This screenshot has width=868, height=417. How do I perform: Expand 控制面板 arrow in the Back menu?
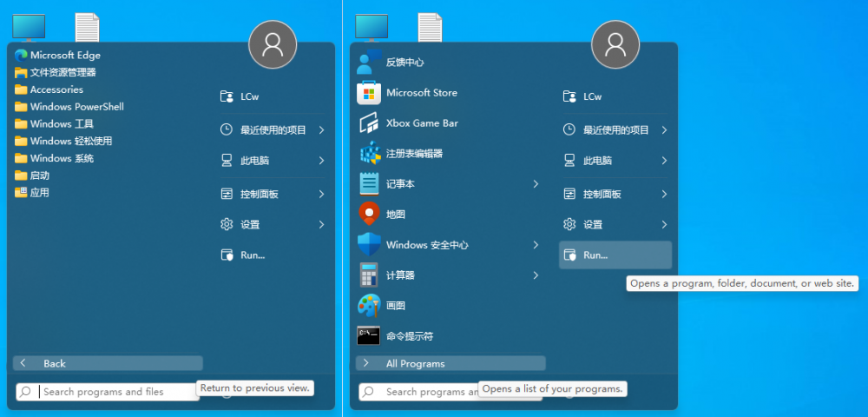click(322, 195)
